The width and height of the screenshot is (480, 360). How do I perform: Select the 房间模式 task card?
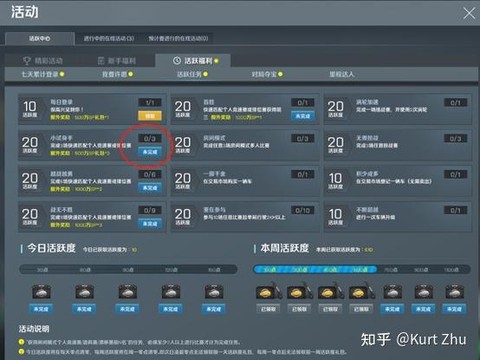click(245, 145)
